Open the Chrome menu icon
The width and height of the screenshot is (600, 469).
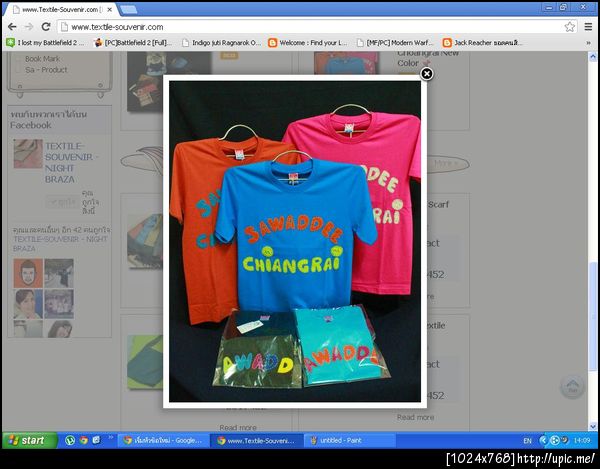tap(588, 27)
